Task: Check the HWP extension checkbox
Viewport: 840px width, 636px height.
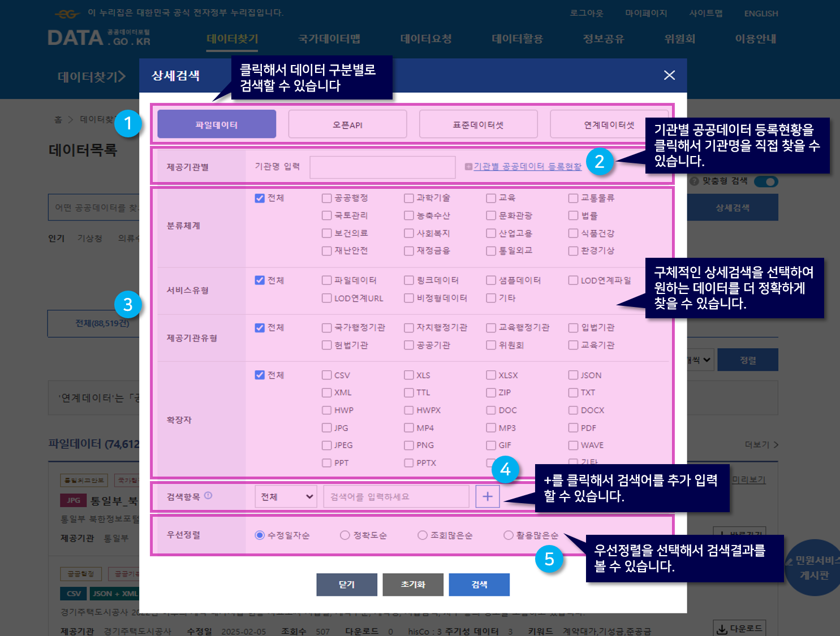Action: pos(326,410)
